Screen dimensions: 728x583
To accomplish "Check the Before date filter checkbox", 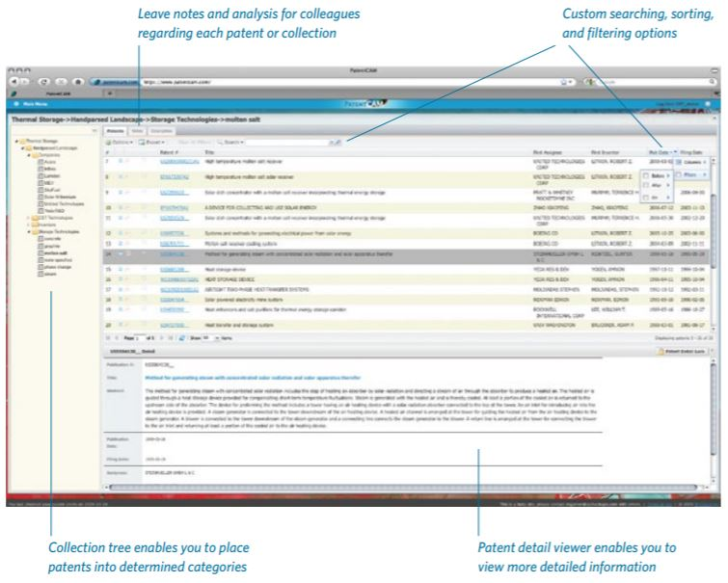I will 645,176.
